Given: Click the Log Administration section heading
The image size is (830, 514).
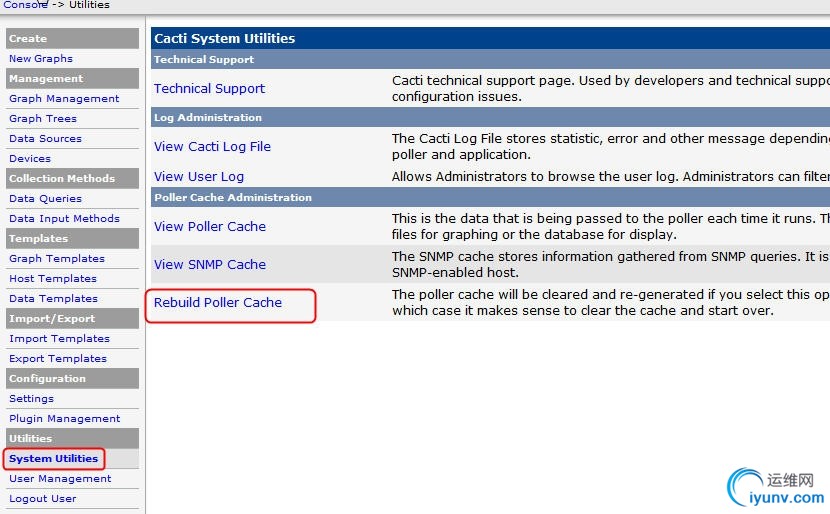Looking at the screenshot, I should point(208,118).
